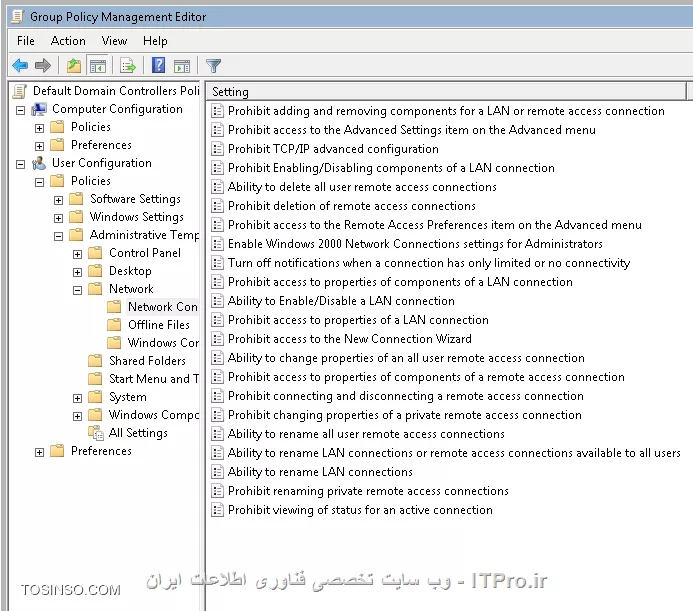Expand the Control Panel node

coord(77,254)
